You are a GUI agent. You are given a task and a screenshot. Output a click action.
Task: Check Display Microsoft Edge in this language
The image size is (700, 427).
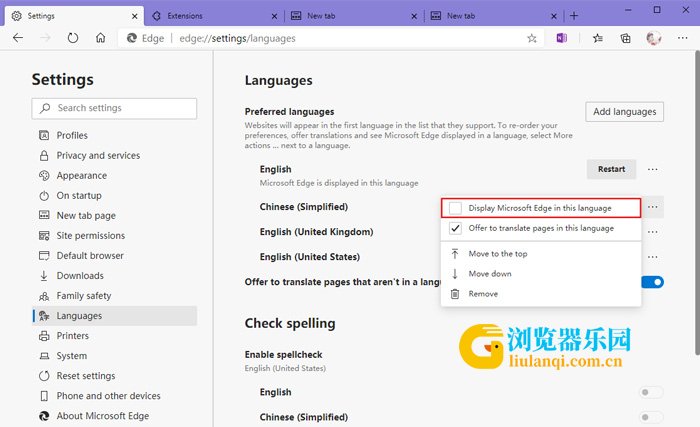click(455, 208)
